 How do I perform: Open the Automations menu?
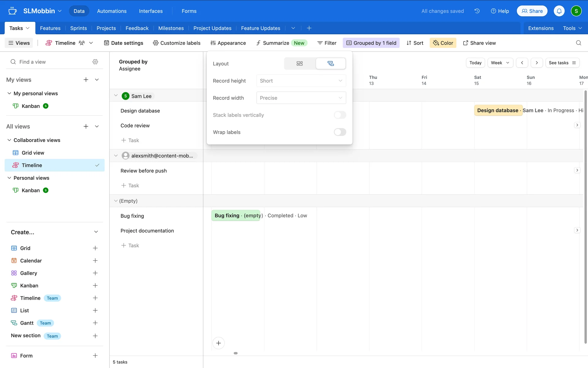point(111,11)
